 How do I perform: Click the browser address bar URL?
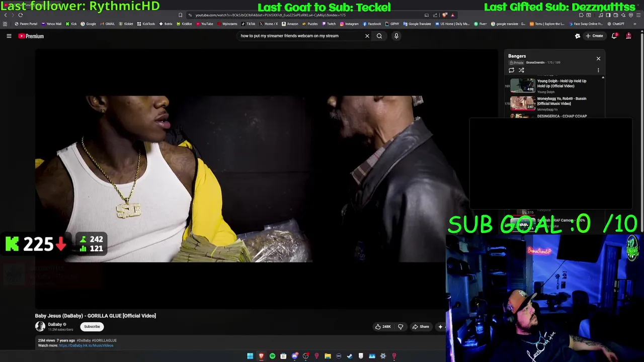pos(270,15)
